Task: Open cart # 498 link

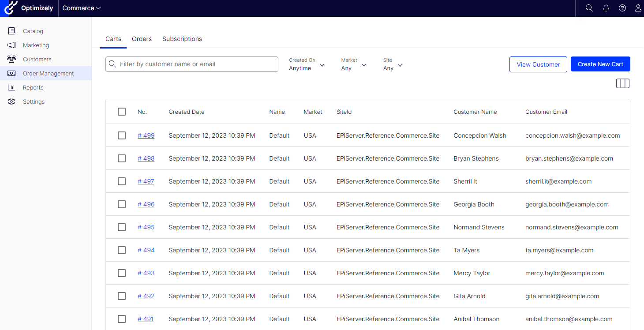Action: coord(146,158)
